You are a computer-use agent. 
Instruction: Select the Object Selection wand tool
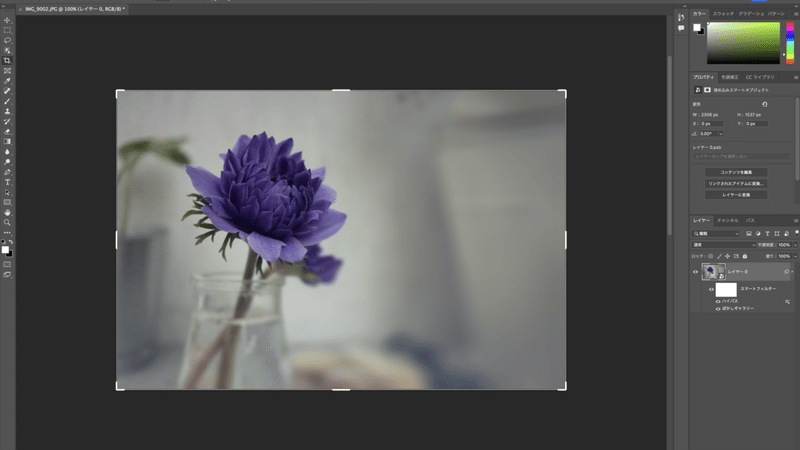(x=7, y=51)
